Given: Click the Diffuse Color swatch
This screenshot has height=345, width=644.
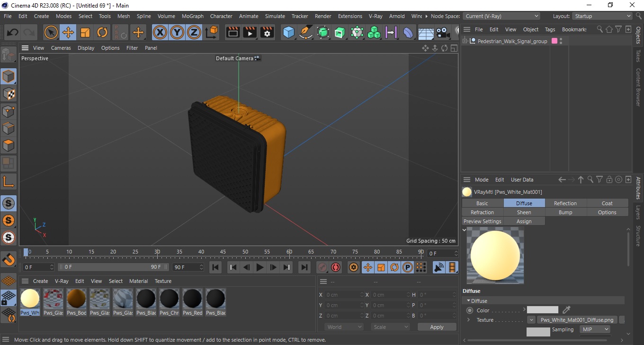Looking at the screenshot, I should pyautogui.click(x=543, y=310).
